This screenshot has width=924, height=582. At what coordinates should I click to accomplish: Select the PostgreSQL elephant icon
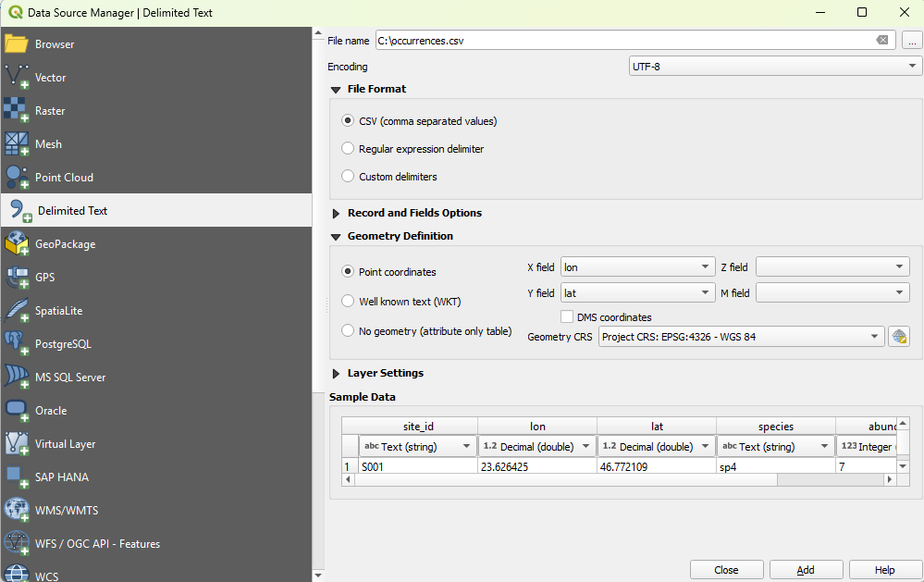point(16,344)
